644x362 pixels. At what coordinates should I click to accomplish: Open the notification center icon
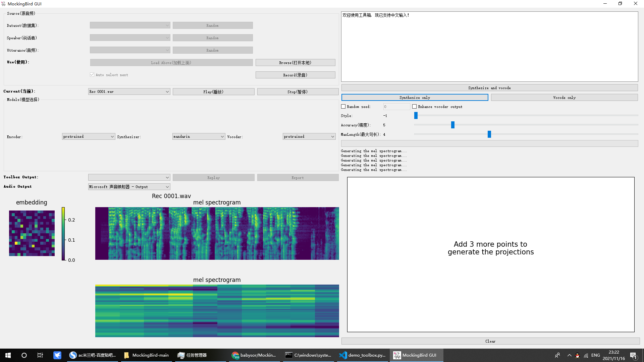pos(633,355)
